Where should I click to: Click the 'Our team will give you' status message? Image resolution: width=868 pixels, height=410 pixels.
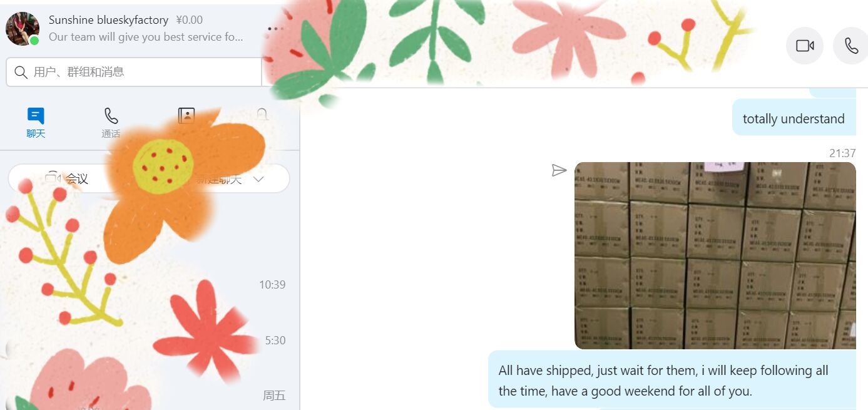pos(146,37)
